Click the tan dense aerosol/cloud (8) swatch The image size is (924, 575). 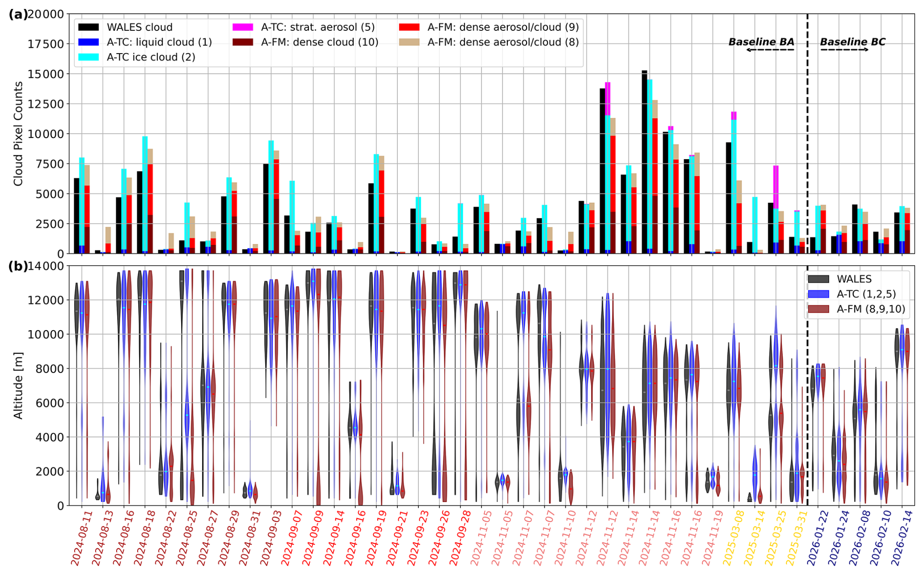pos(409,42)
